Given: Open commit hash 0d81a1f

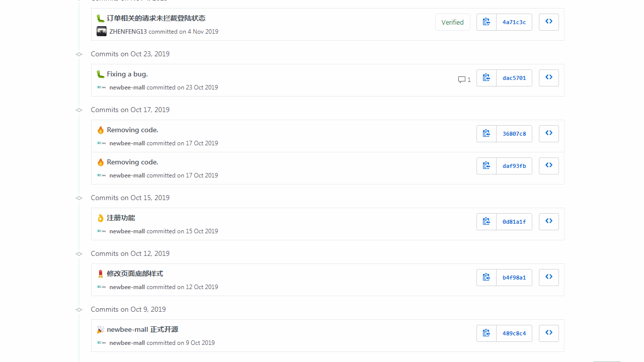Looking at the screenshot, I should (x=514, y=222).
